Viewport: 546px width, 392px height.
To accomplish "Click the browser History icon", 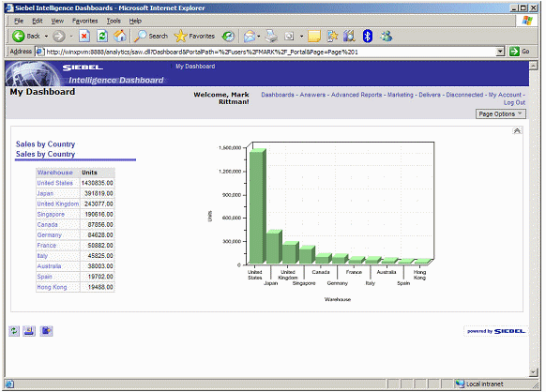I will 228,36.
